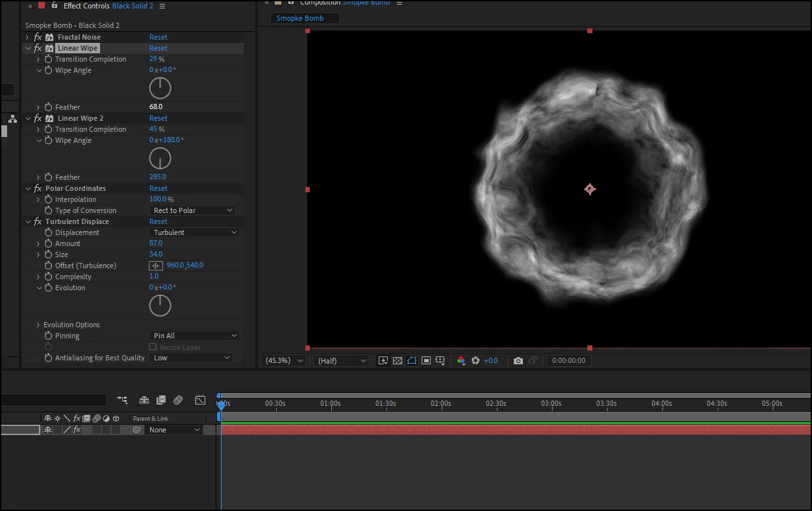Enable Motion Blur for the composition
Image resolution: width=812 pixels, height=511 pixels.
click(178, 400)
